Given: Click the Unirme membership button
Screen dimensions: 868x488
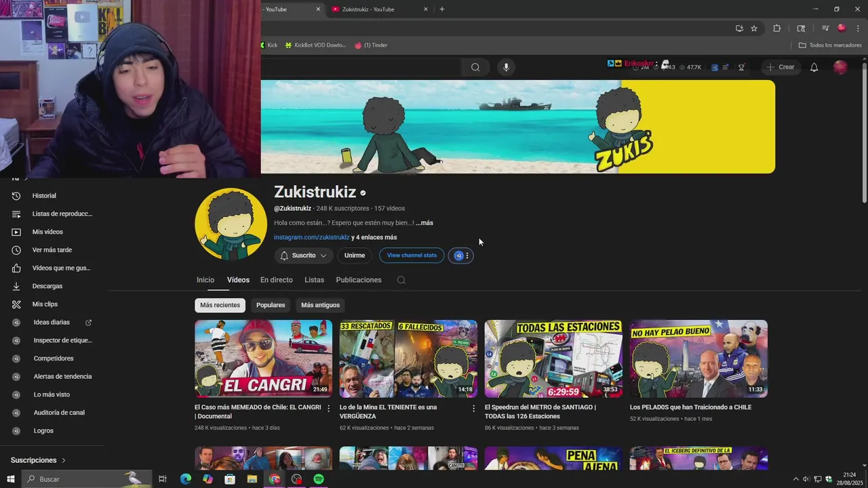Looking at the screenshot, I should pos(355,256).
